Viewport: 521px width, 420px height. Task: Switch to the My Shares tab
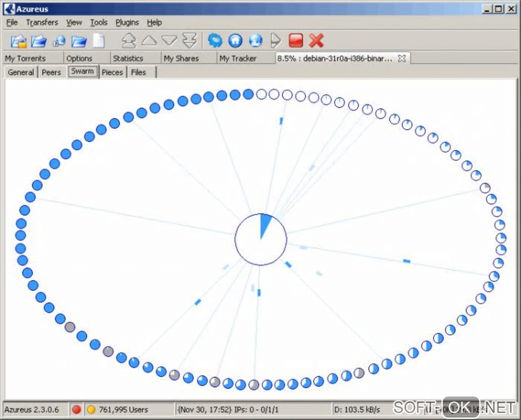(x=181, y=59)
